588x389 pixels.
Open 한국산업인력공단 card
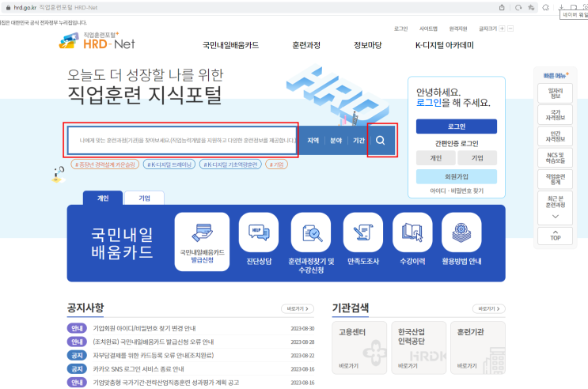point(419,347)
